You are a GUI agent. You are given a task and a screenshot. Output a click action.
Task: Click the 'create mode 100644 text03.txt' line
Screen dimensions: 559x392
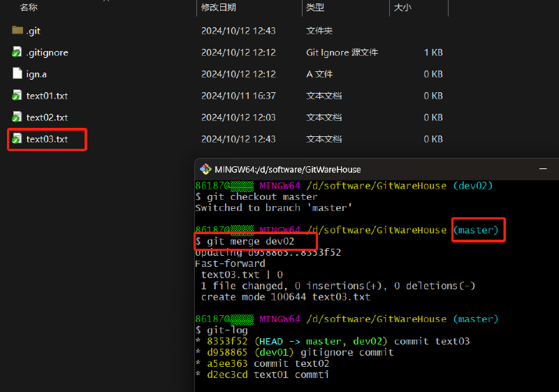coord(286,297)
